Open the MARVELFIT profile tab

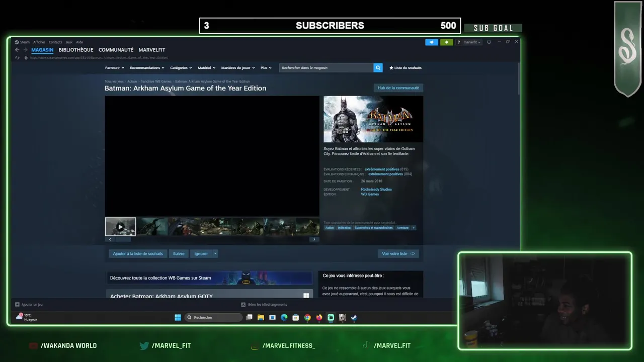[152, 50]
